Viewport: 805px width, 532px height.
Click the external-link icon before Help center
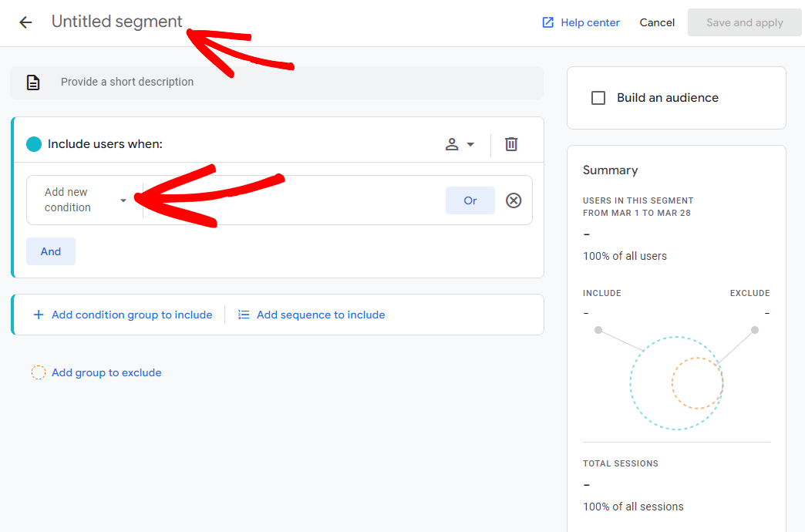click(x=547, y=22)
